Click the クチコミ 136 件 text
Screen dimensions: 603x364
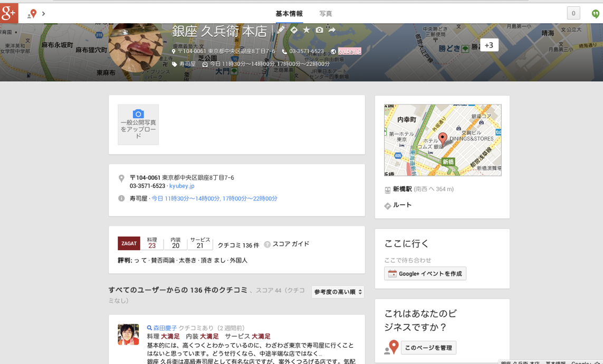tap(238, 245)
